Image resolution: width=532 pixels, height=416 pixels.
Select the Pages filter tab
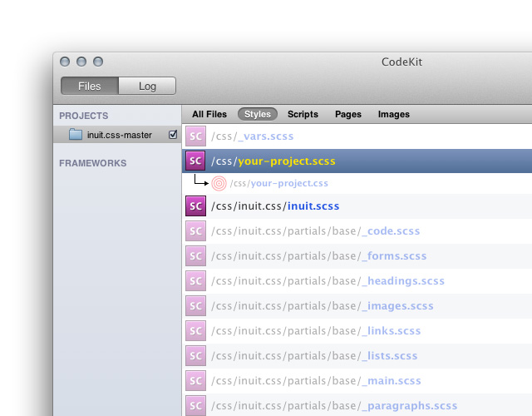pyautogui.click(x=348, y=115)
